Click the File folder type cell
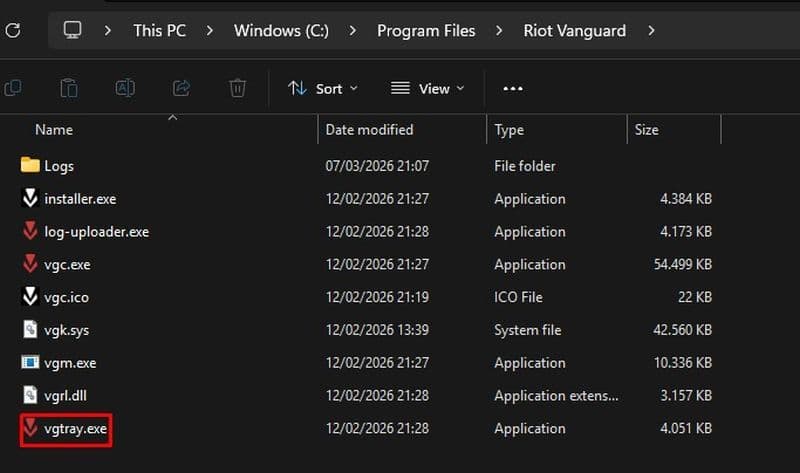This screenshot has width=800, height=473. pyautogui.click(x=524, y=166)
